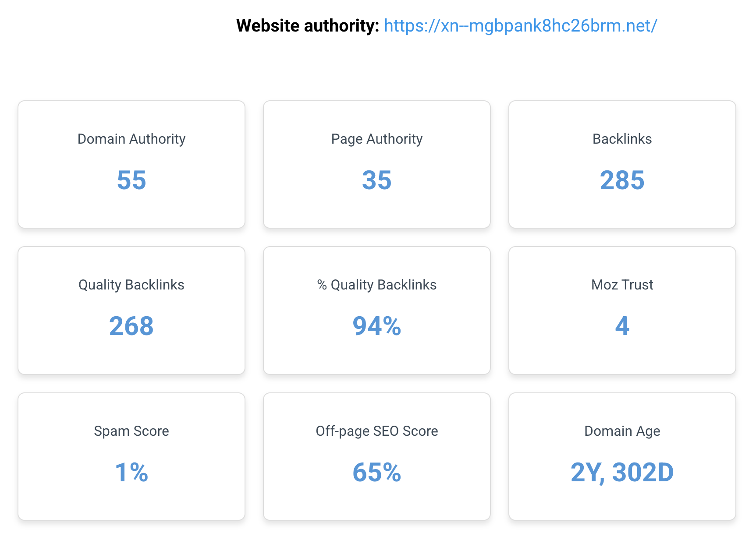Click the Domain Age value 2Y, 302D
The width and height of the screenshot is (756, 547).
click(622, 473)
